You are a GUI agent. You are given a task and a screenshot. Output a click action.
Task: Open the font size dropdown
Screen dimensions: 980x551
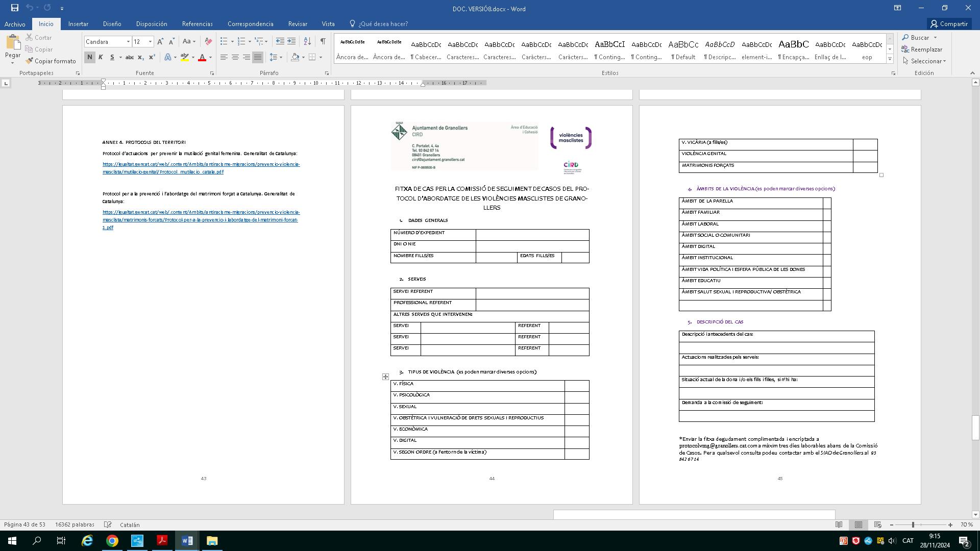150,42
